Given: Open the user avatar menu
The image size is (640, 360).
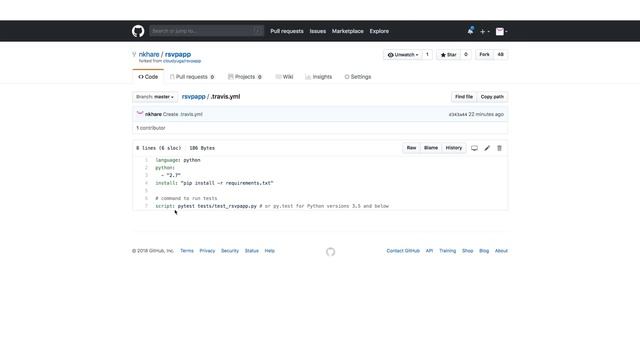Looking at the screenshot, I should [x=501, y=31].
